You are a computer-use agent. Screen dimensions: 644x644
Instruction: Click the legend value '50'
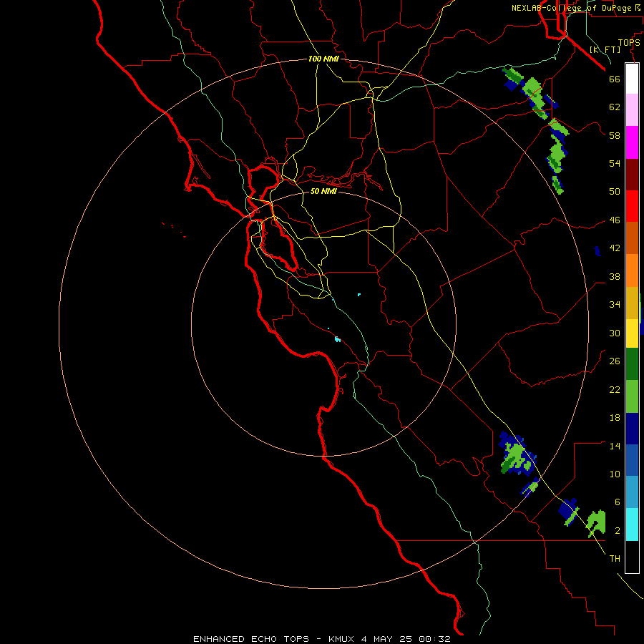pyautogui.click(x=615, y=191)
